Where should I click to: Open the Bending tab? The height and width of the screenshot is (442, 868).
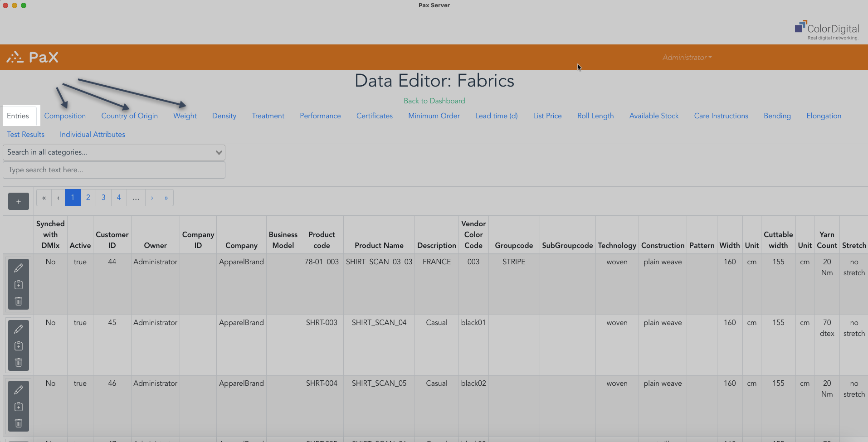coord(777,116)
